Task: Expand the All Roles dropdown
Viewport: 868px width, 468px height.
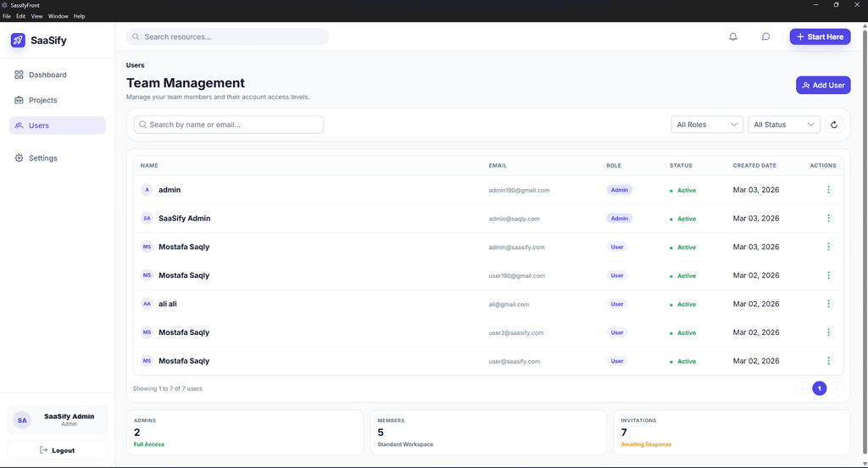Action: click(x=707, y=125)
